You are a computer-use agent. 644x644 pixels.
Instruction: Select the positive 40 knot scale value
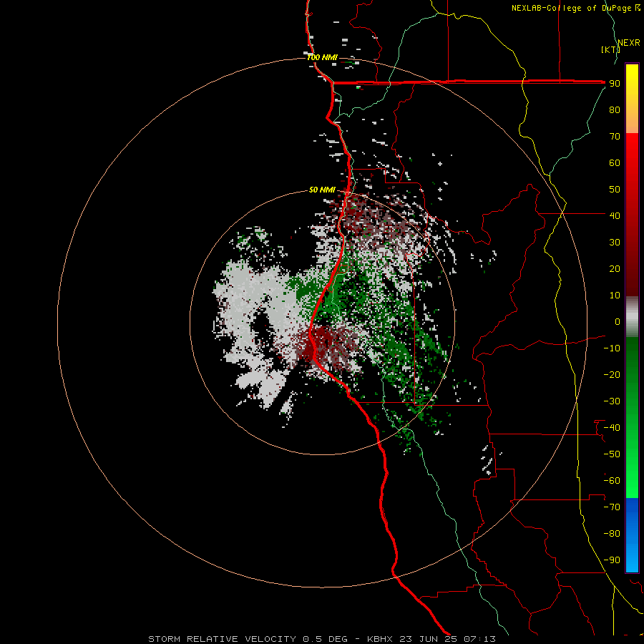(615, 215)
